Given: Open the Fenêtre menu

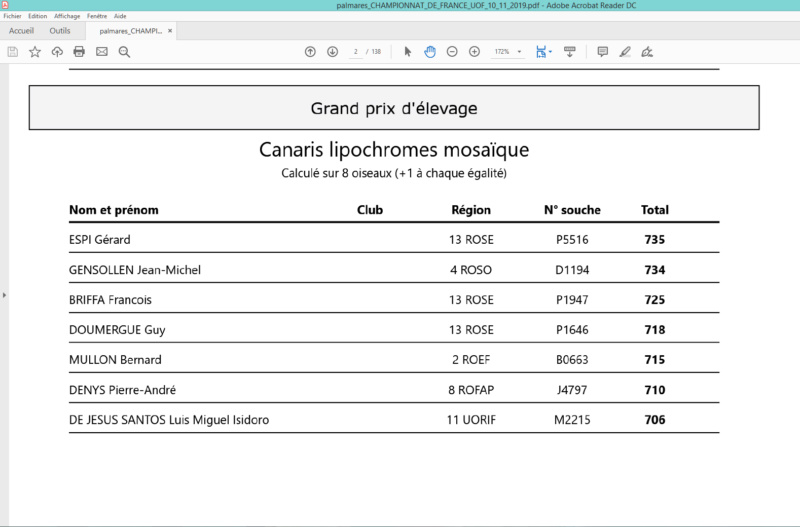Looking at the screenshot, I should click(97, 16).
